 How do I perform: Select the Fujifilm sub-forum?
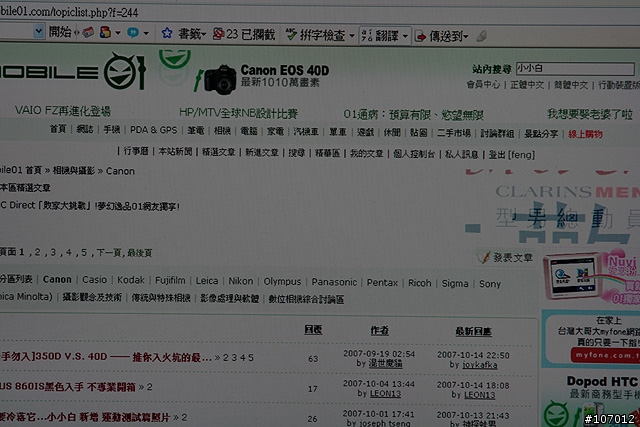(170, 280)
